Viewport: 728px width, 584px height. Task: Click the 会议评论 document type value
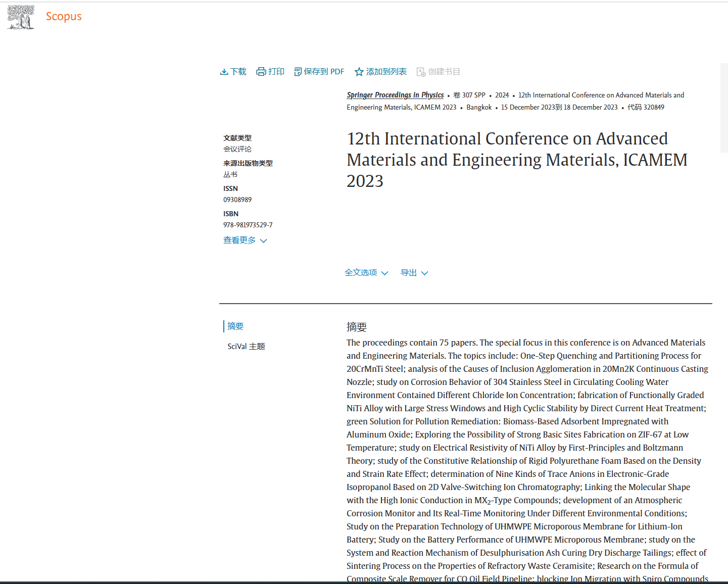[x=237, y=149]
